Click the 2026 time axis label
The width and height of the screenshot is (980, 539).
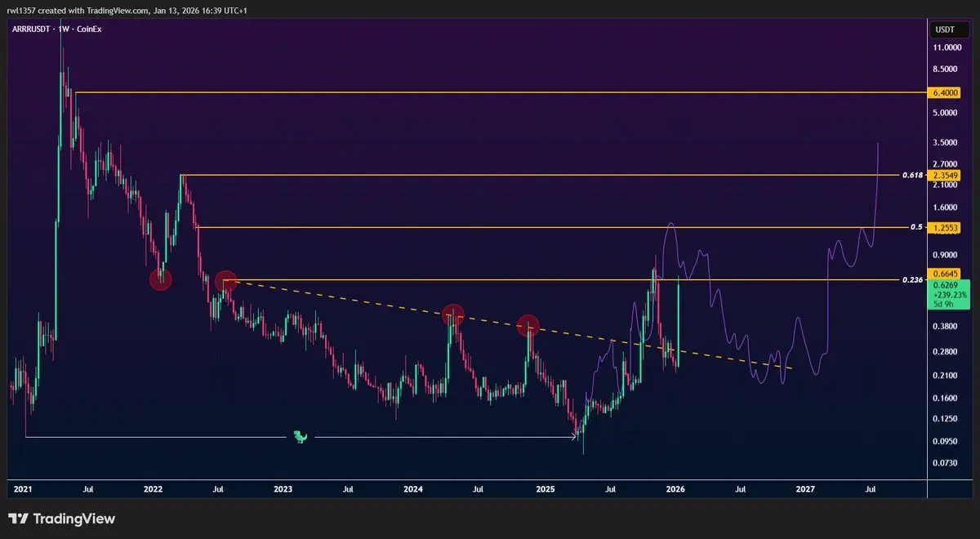[675, 489]
